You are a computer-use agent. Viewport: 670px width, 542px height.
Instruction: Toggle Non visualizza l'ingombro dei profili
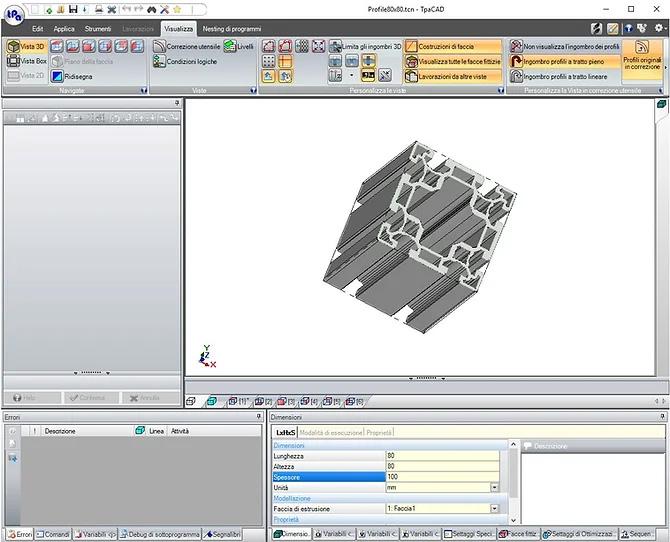(564, 46)
